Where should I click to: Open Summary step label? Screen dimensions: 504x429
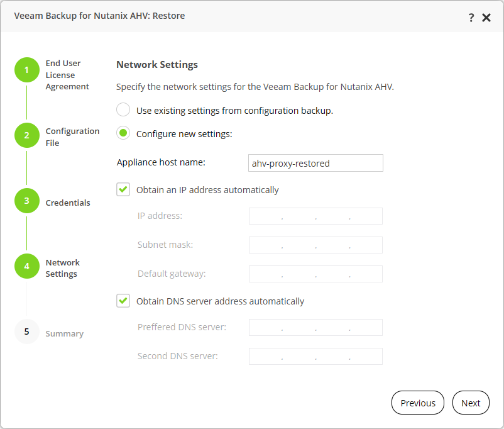pyautogui.click(x=65, y=334)
